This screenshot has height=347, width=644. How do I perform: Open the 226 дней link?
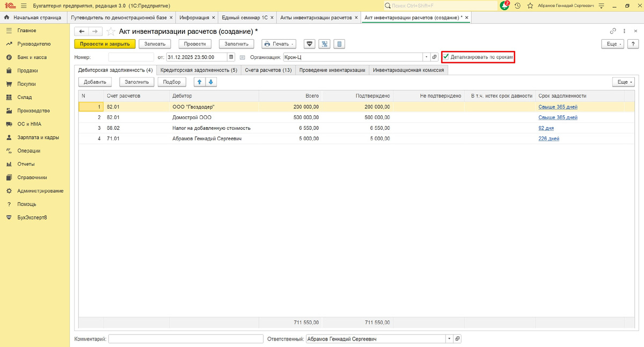(549, 138)
